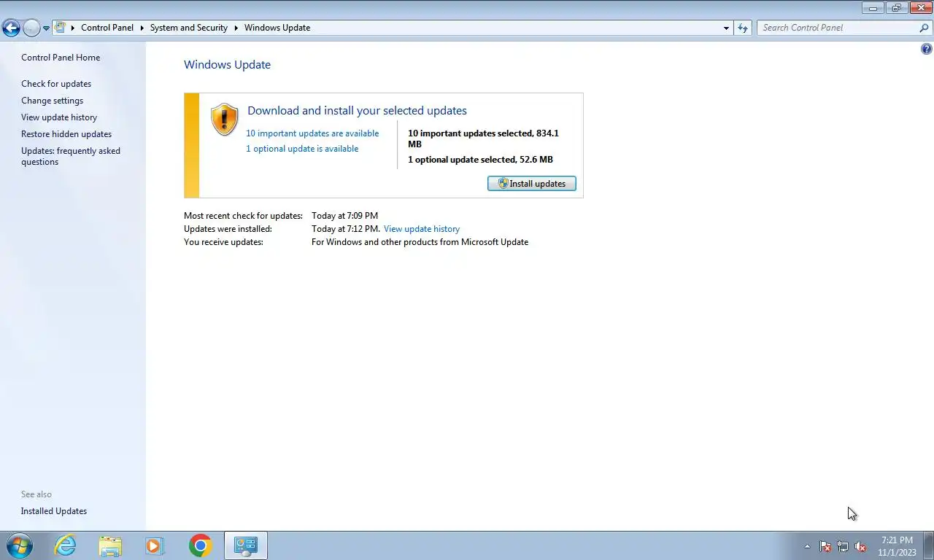Click the Install updates button

pyautogui.click(x=531, y=184)
